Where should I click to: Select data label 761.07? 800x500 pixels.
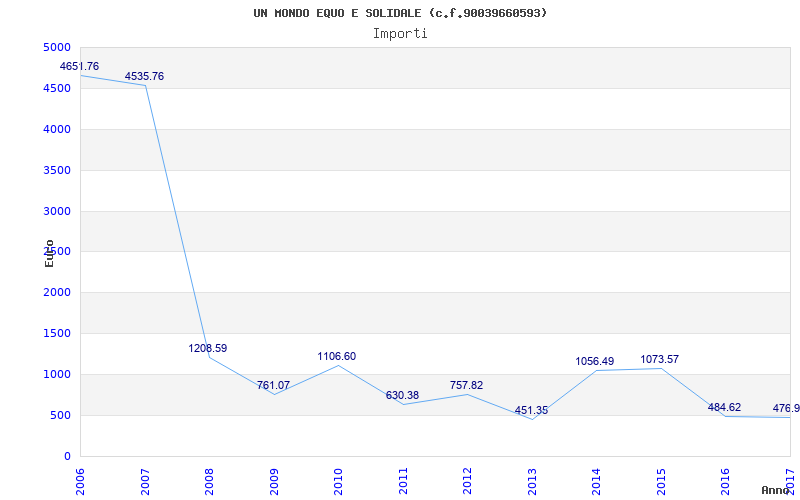click(273, 385)
